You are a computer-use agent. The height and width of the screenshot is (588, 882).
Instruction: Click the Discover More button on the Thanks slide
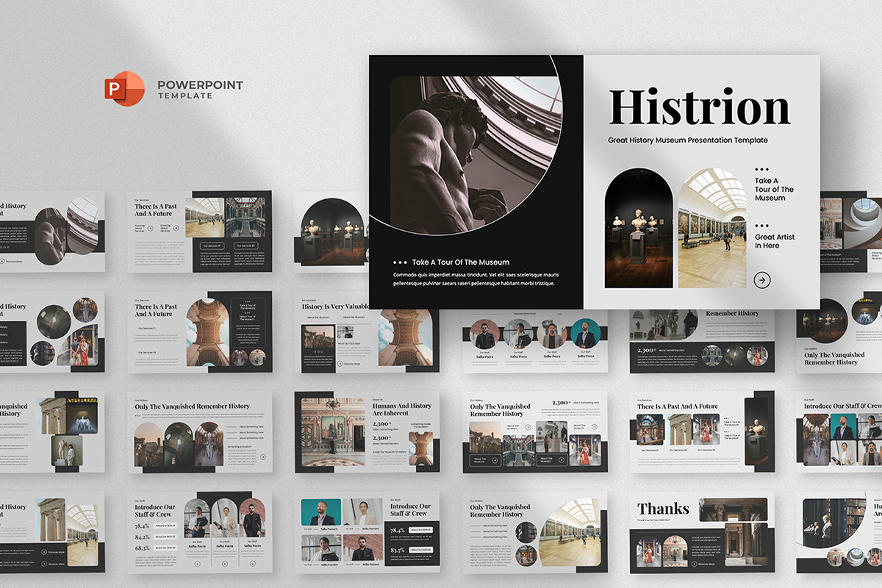[x=704, y=564]
